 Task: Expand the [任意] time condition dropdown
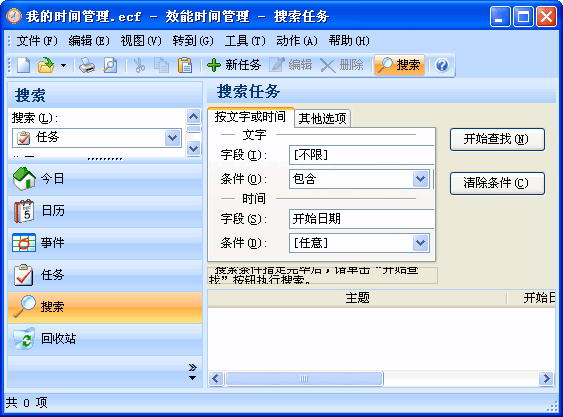click(420, 243)
